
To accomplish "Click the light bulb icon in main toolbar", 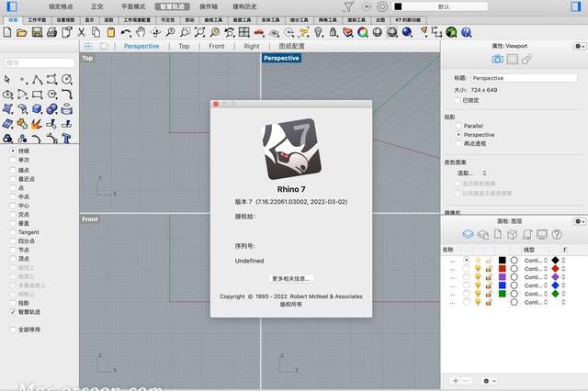I will point(319,33).
